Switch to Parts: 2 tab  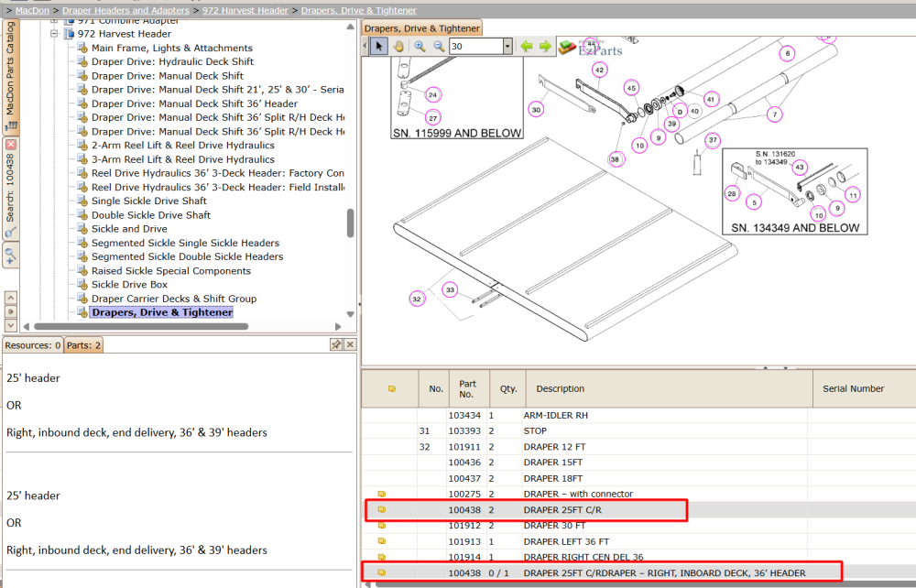click(83, 345)
